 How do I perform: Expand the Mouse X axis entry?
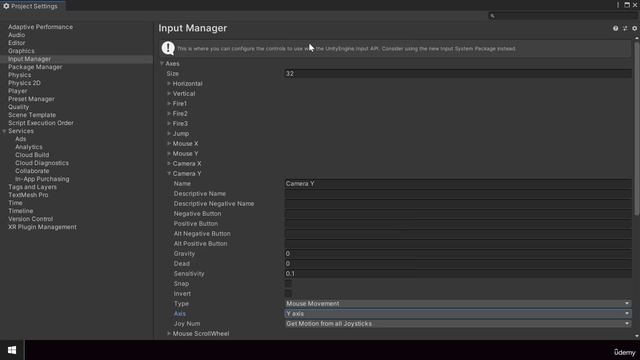169,143
